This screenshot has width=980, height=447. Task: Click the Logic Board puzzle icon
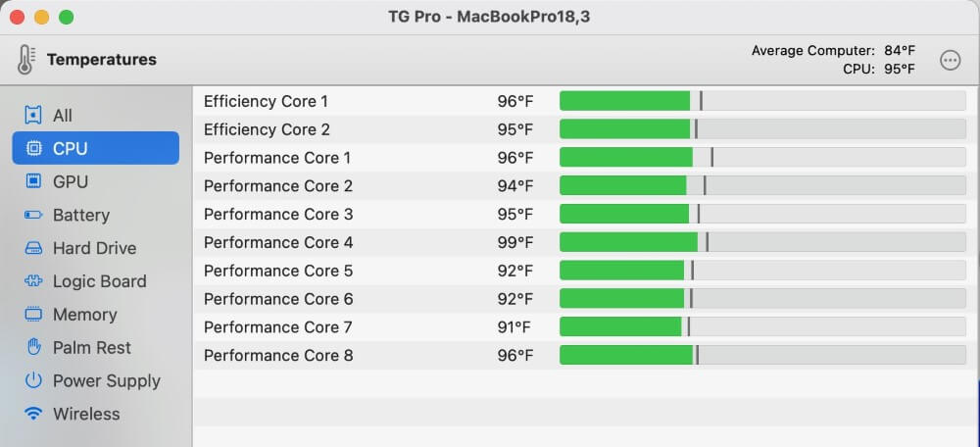(33, 281)
